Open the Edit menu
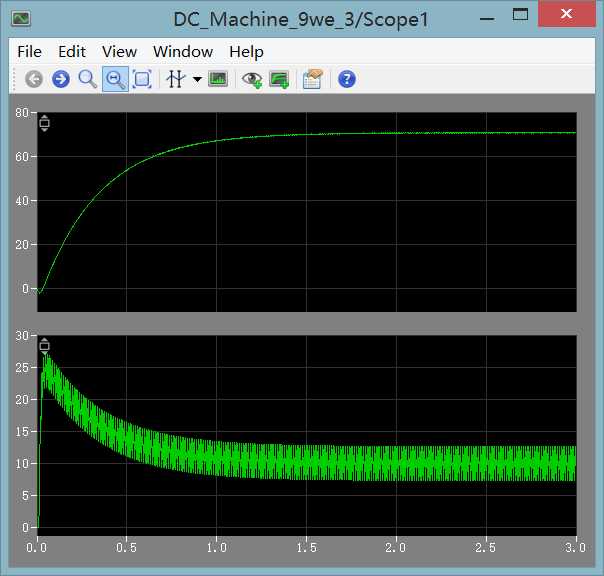 pos(72,52)
